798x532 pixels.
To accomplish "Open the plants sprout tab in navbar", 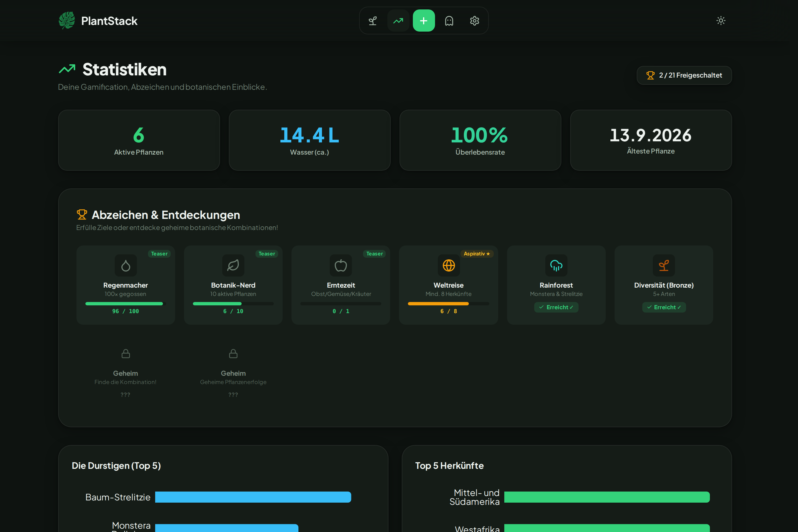I will pyautogui.click(x=372, y=21).
